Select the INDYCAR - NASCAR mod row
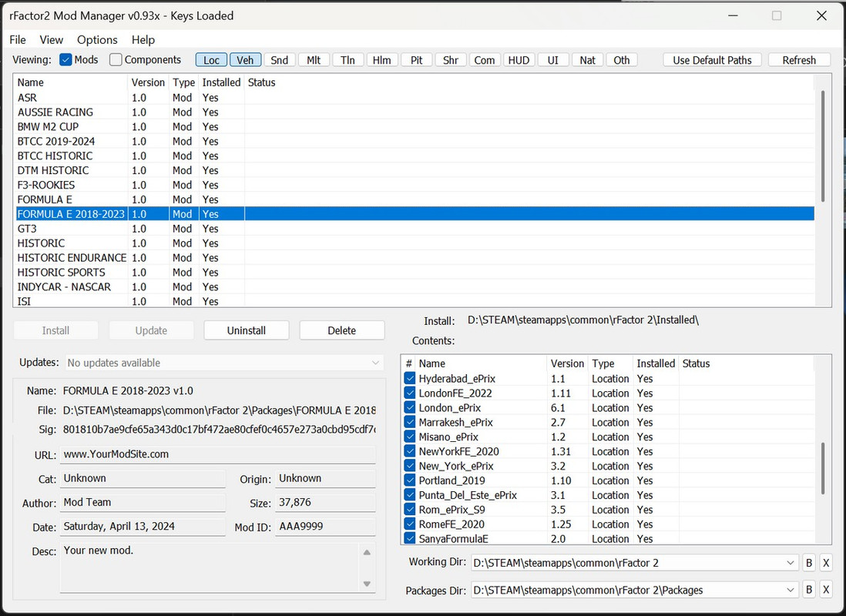 pos(415,287)
